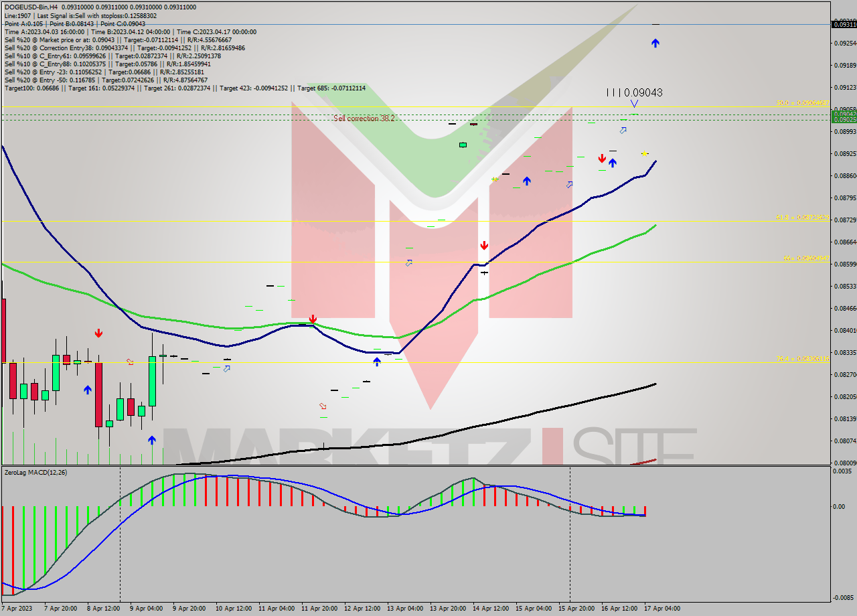Select the 0.08664 price axis value
The width and height of the screenshot is (857, 616).
[845, 242]
